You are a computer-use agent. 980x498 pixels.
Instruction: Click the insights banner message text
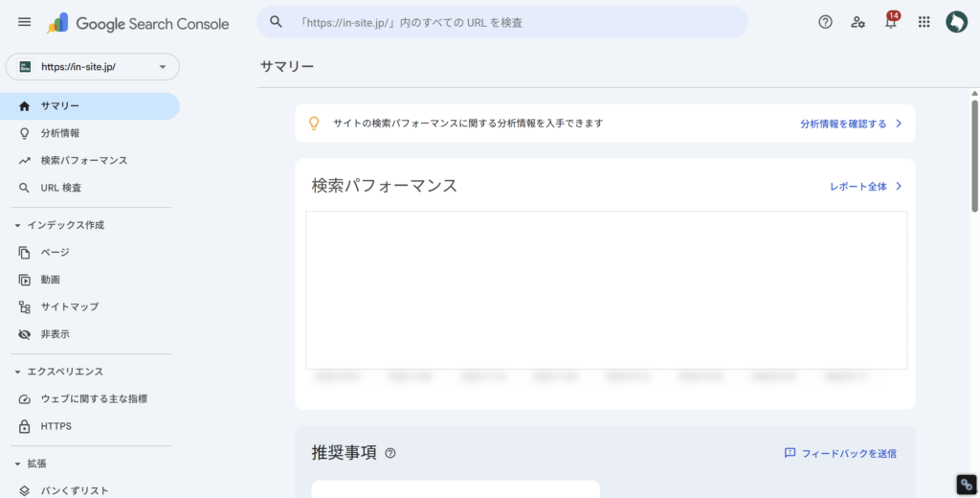468,124
